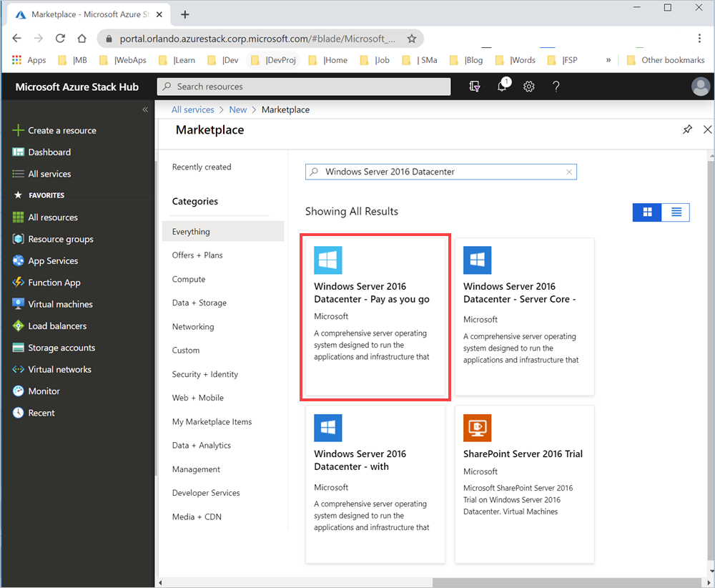
Task: Open the portal settings gear
Action: click(x=528, y=86)
